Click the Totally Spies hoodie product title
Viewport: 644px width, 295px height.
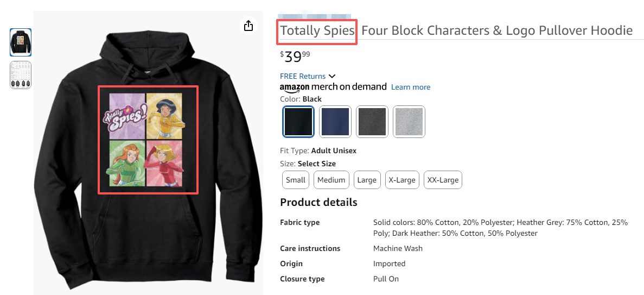(456, 30)
